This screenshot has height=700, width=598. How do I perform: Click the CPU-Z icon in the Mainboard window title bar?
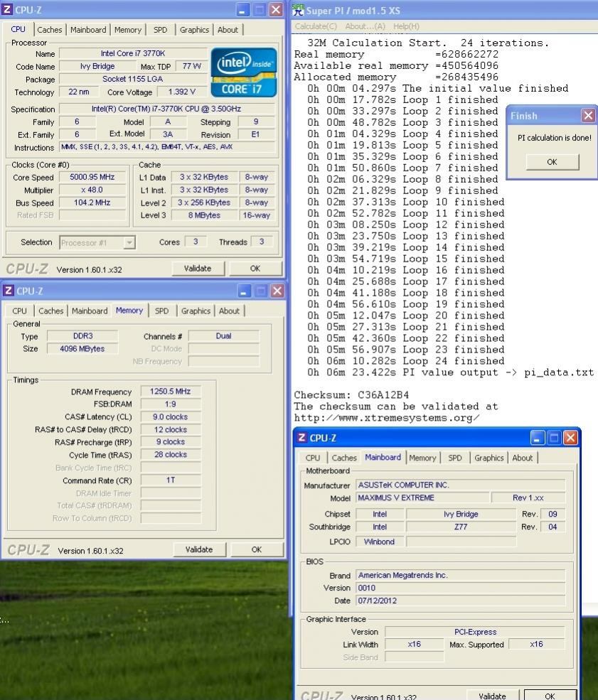[x=302, y=438]
